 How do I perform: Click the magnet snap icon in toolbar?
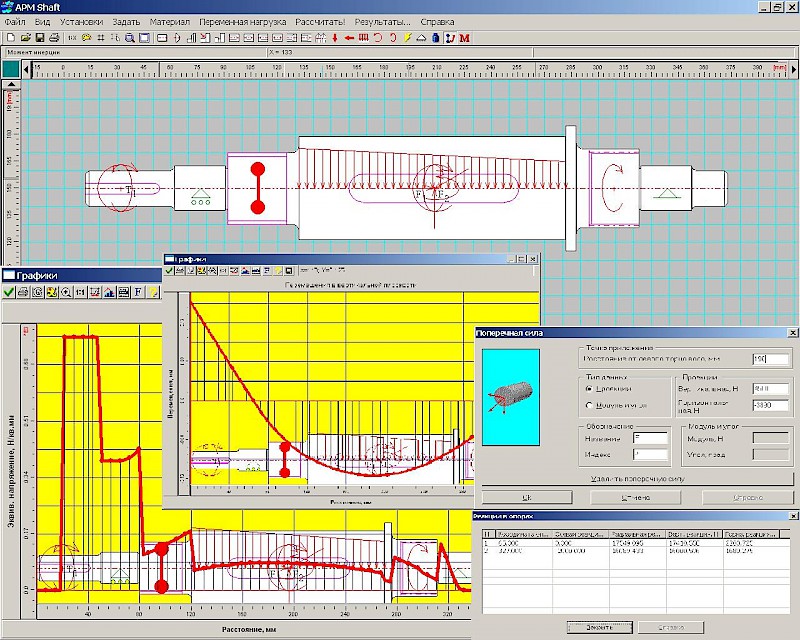[x=450, y=38]
